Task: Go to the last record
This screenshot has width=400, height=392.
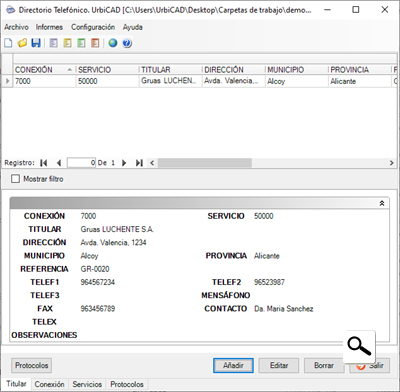Action: 139,163
